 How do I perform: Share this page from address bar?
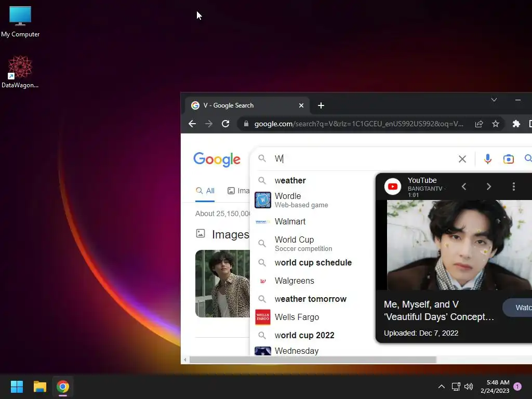click(x=478, y=124)
